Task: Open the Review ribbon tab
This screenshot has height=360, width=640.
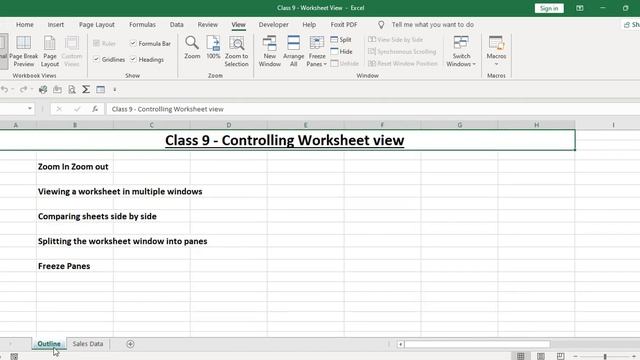Action: click(x=207, y=24)
